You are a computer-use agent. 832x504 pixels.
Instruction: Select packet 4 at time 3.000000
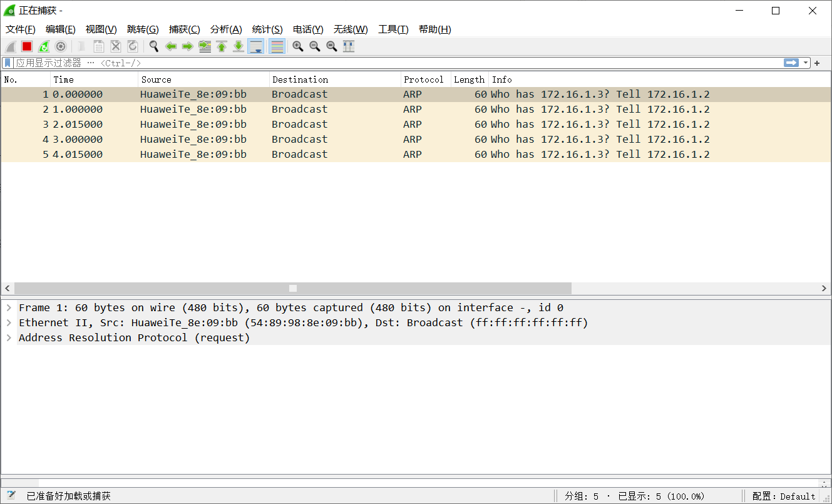(x=416, y=140)
